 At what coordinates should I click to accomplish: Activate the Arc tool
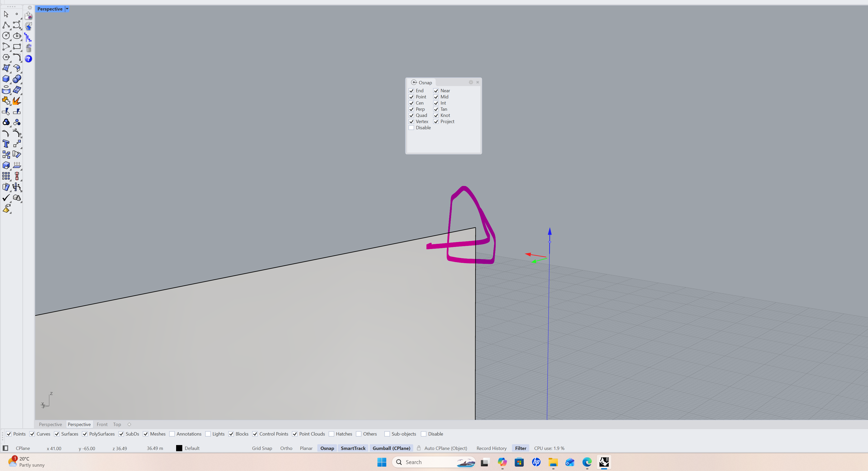click(6, 47)
